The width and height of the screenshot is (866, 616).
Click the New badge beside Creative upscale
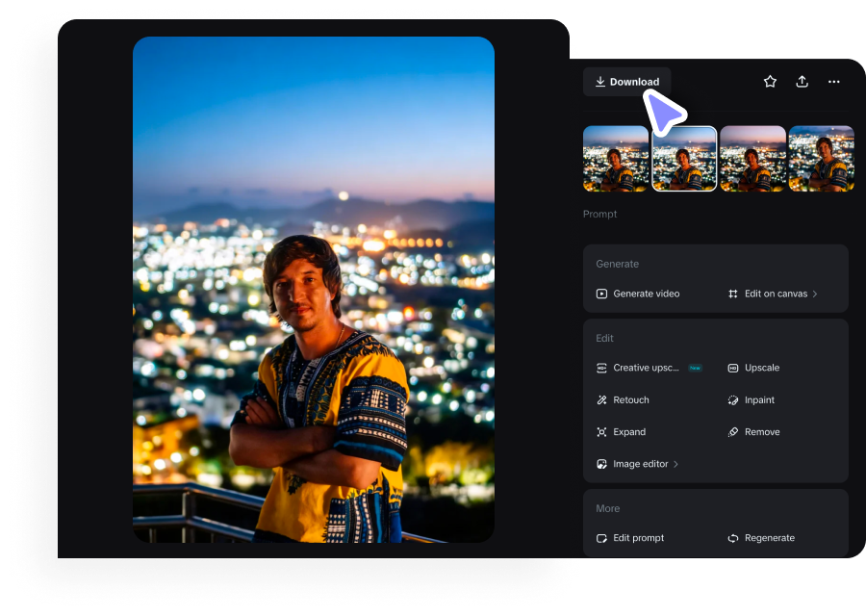coord(696,368)
